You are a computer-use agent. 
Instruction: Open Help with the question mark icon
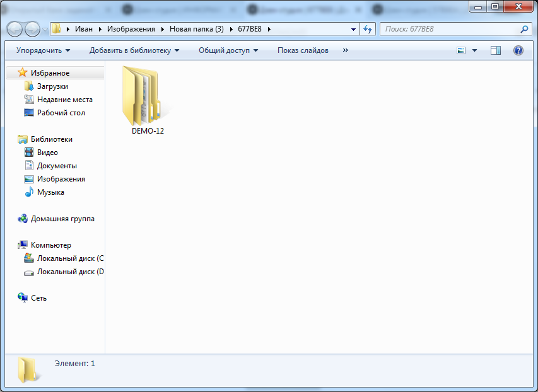(518, 50)
